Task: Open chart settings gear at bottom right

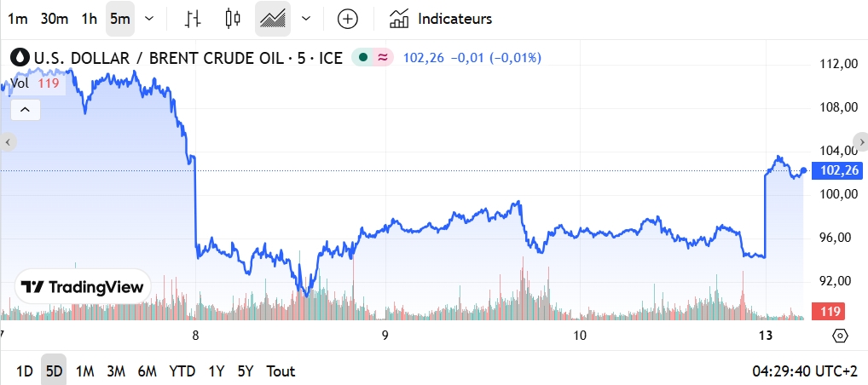Action: [840, 336]
